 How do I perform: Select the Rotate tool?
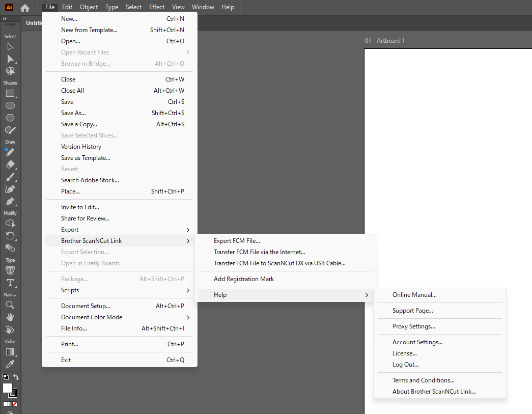pos(10,236)
